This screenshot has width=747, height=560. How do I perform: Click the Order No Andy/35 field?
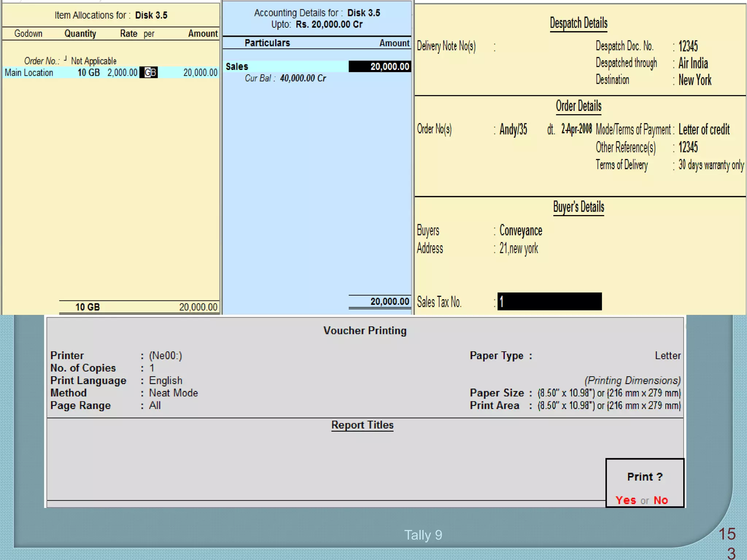pyautogui.click(x=513, y=129)
